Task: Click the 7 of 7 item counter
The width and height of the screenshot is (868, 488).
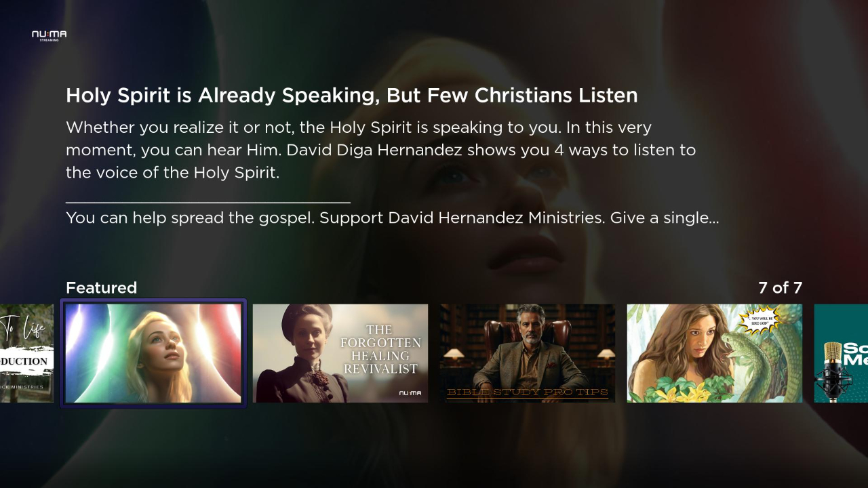Action: 780,288
